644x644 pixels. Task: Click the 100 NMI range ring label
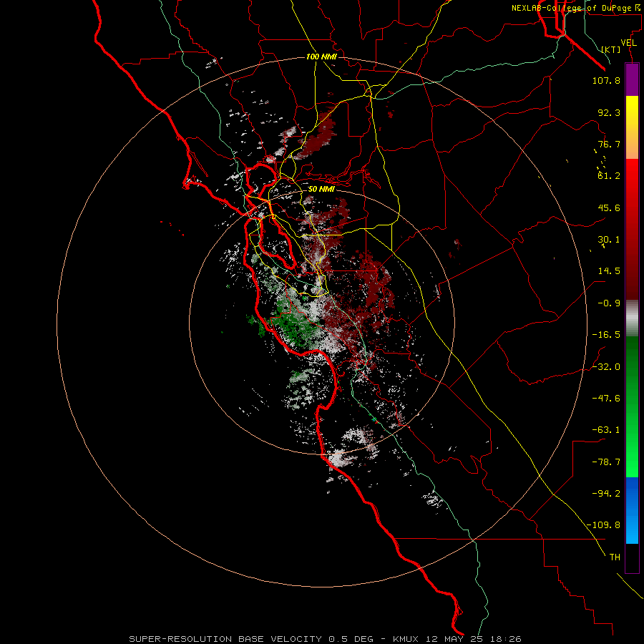click(321, 57)
